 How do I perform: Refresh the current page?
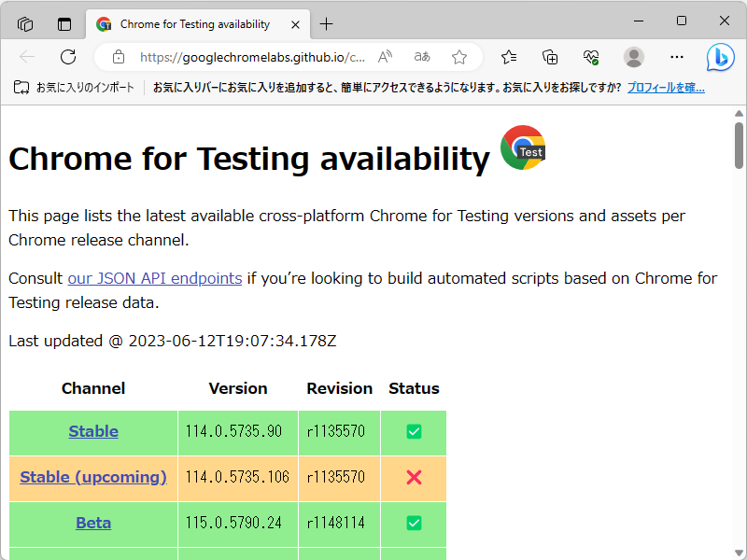(x=67, y=57)
